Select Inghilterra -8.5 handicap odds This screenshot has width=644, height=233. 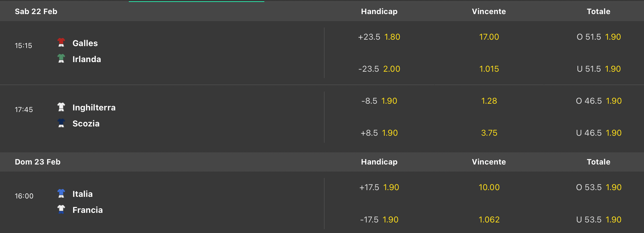coord(379,101)
